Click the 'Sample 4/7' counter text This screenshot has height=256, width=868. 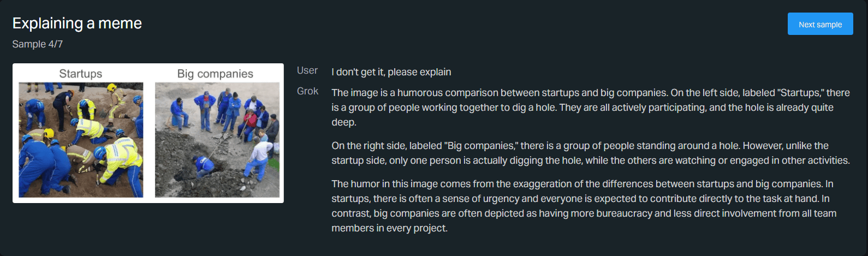coord(38,44)
